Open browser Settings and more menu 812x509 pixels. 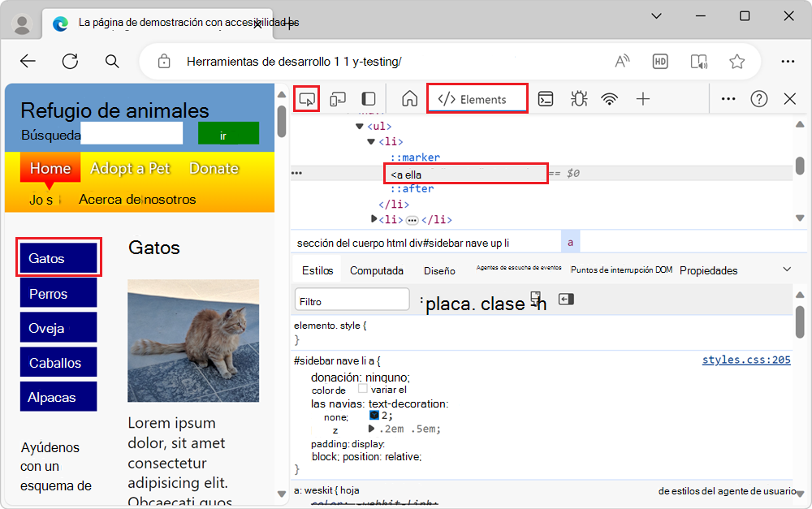(788, 61)
